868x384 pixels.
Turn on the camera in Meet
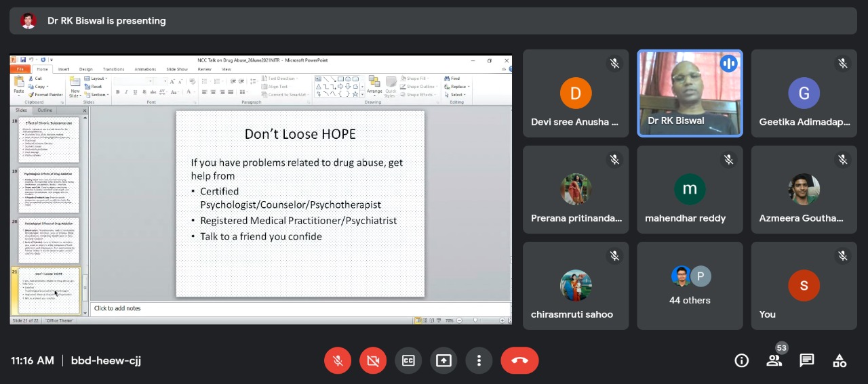(373, 360)
